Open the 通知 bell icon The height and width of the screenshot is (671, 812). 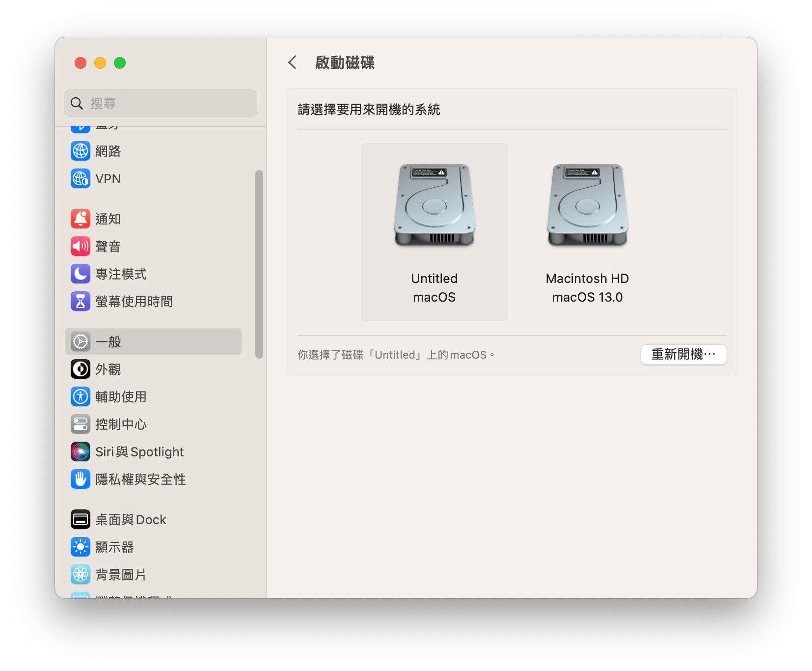pyautogui.click(x=81, y=219)
